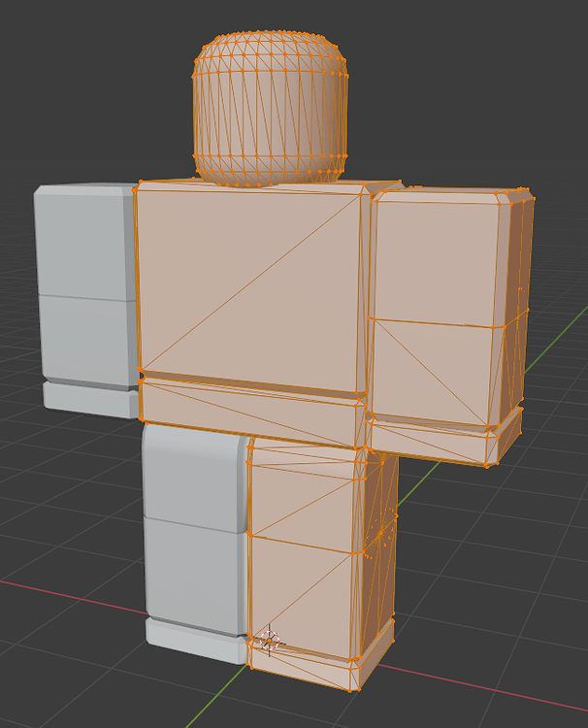Click the 3D cursor near the foot
588x728 pixels.
click(270, 641)
